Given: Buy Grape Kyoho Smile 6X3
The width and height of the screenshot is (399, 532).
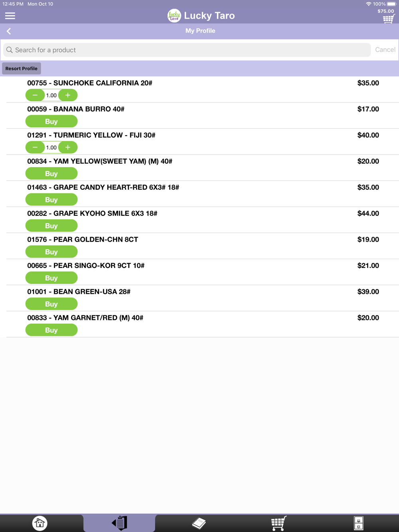Looking at the screenshot, I should click(51, 226).
